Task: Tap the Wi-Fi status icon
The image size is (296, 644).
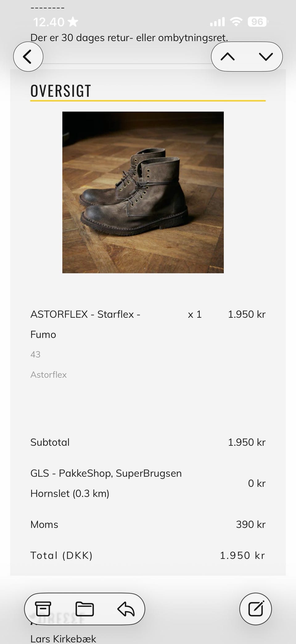Action: pos(236,22)
